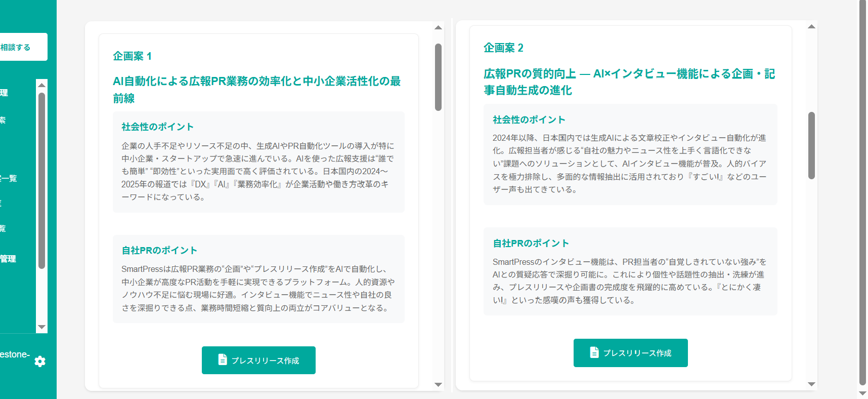Click paragraph starting 'SmartPressは広報PR業務'

coord(258,289)
